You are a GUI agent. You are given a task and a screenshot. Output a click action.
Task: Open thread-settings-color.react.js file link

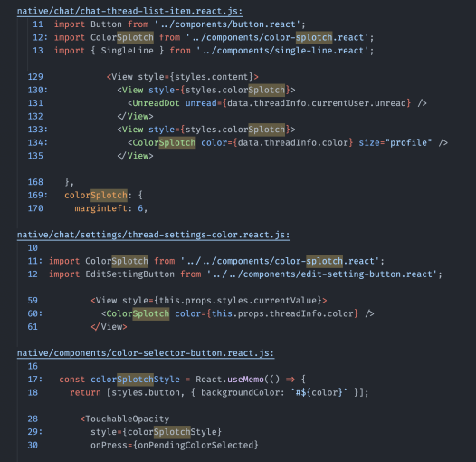[x=153, y=235]
